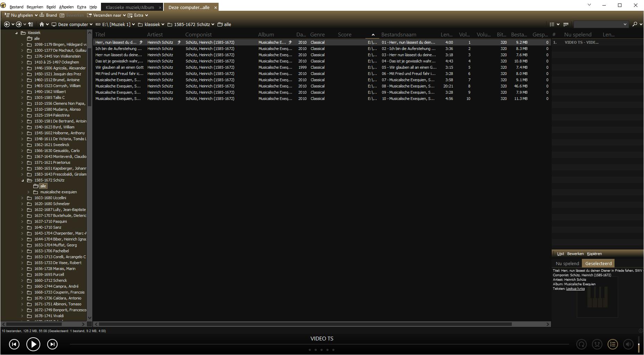
Task: Go back with the left arrow icon
Action: click(x=7, y=24)
